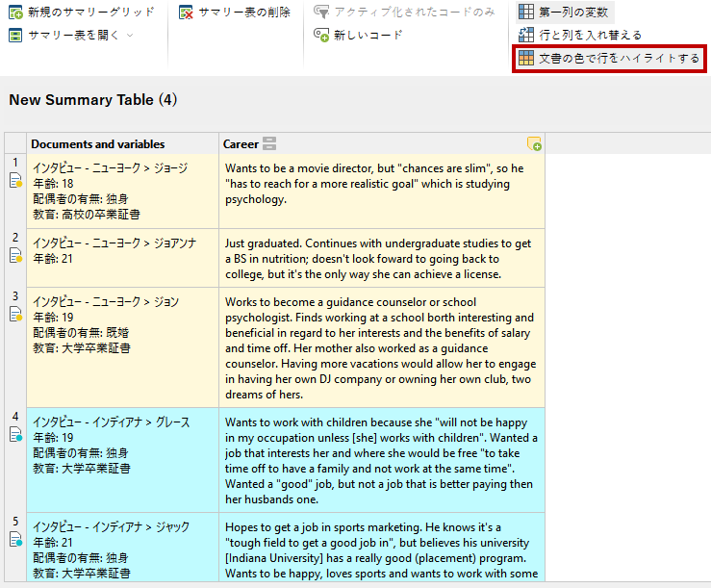711x588 pixels.
Task: Click document icon of row 1 ジョージ
Action: click(x=15, y=180)
